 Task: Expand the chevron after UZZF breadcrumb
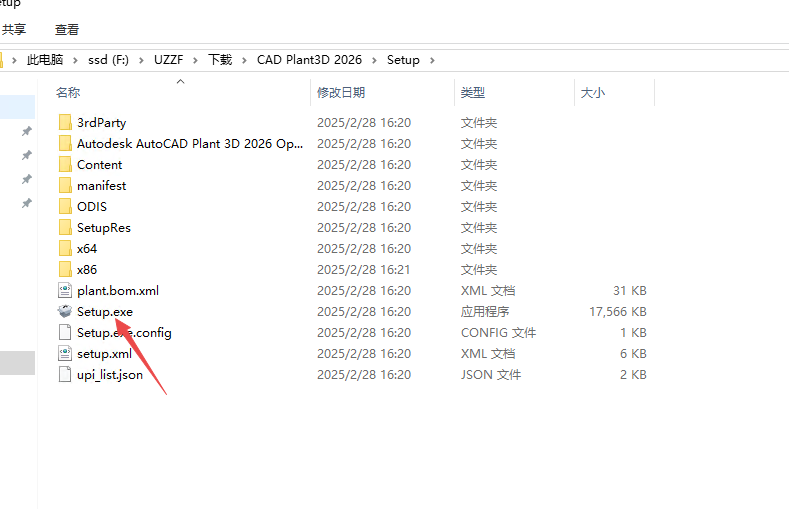196,60
